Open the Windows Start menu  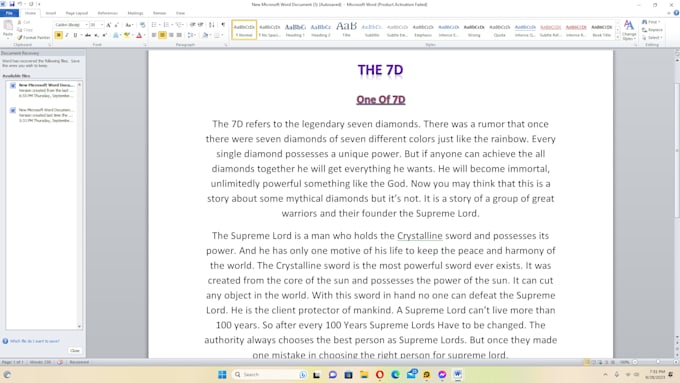[x=222, y=374]
